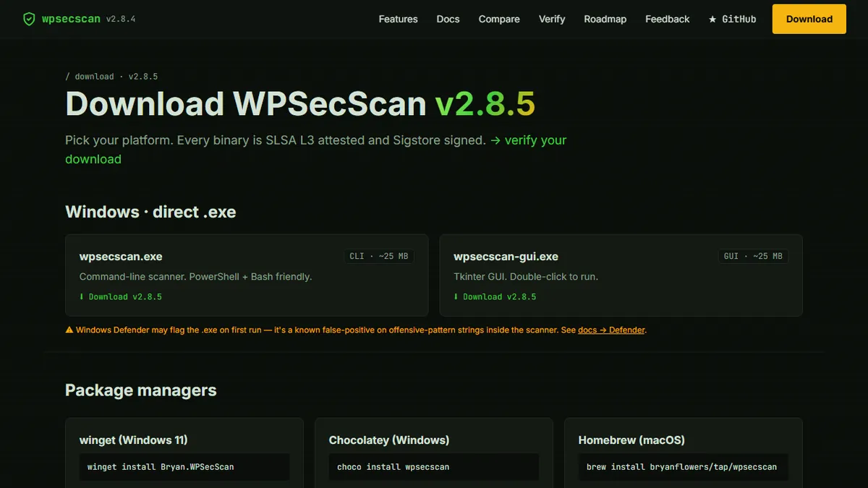The height and width of the screenshot is (488, 868).
Task: Click the v2.8.4 version label in header
Action: pyautogui.click(x=121, y=19)
